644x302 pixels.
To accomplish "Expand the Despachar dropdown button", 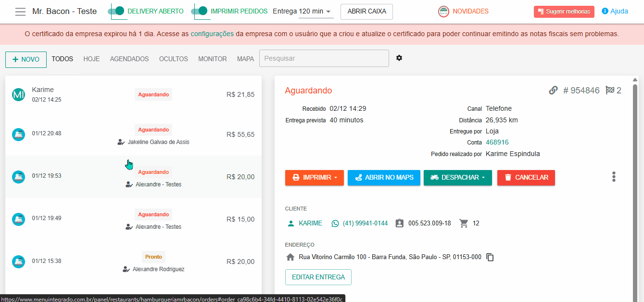I will coord(457,178).
